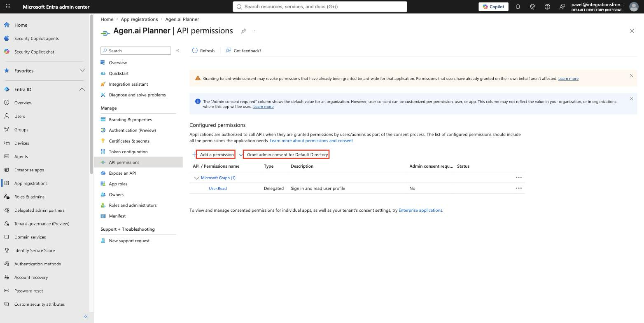Open Security Copilot chat

pos(34,52)
